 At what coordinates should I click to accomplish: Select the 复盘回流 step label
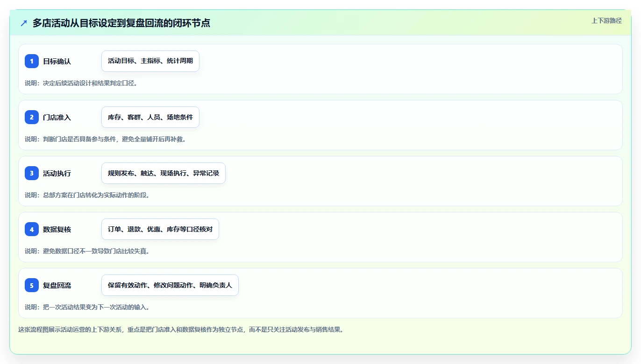(57, 285)
